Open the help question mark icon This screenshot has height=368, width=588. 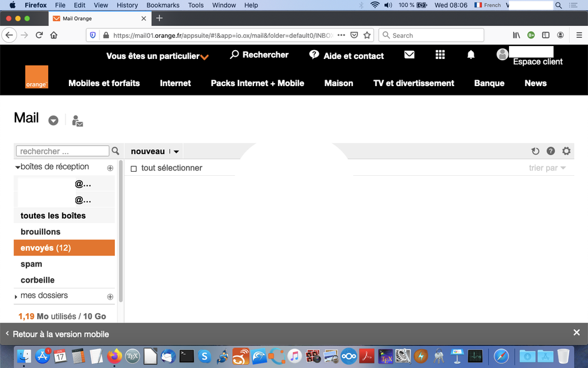(551, 151)
